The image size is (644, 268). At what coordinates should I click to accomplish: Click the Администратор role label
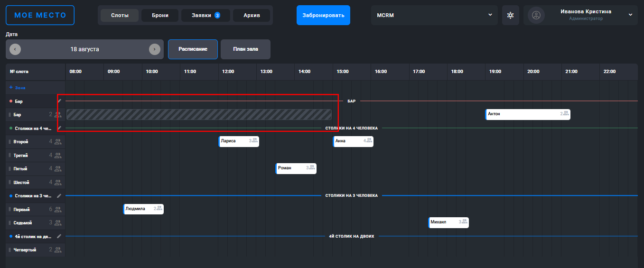(x=586, y=19)
